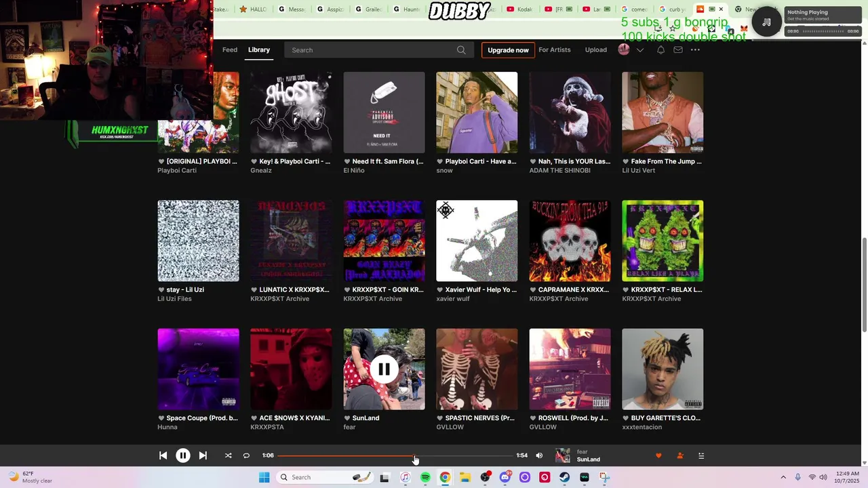Image resolution: width=868 pixels, height=488 pixels.
Task: Expand hidden system tray icons chevron
Action: coord(783,477)
